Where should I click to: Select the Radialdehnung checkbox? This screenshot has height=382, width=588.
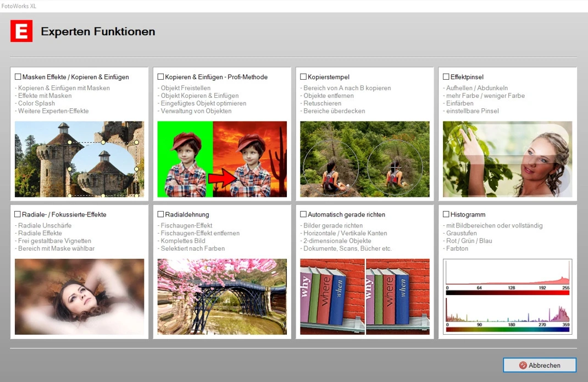(x=161, y=214)
